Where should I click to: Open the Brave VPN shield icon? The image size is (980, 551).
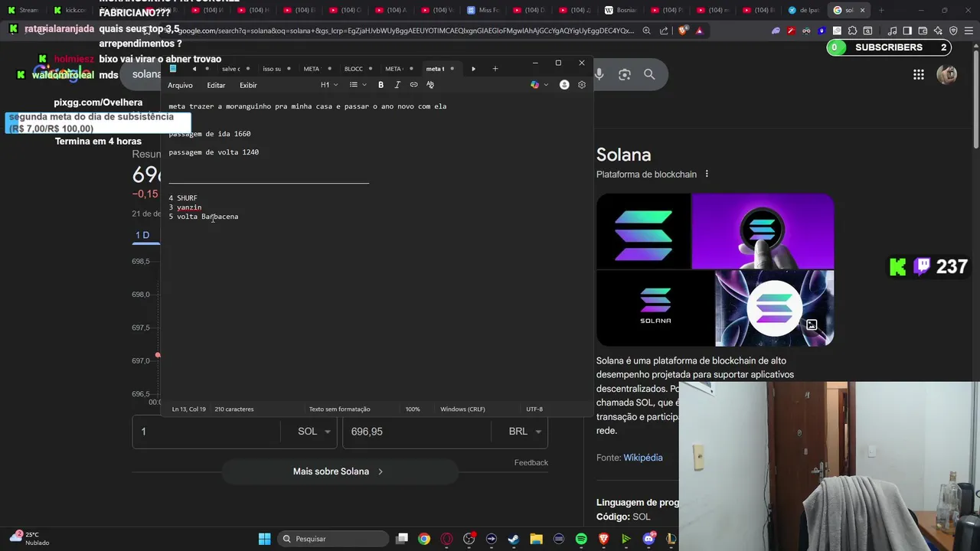(953, 31)
